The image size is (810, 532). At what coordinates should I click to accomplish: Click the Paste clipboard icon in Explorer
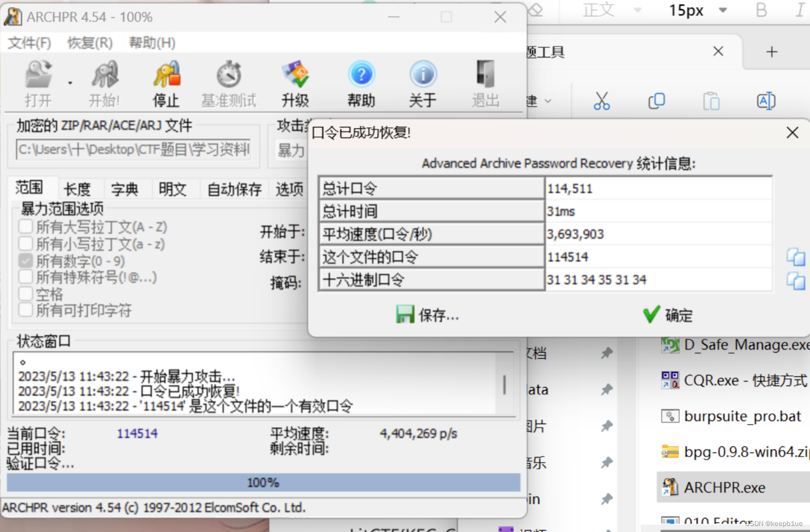click(711, 101)
